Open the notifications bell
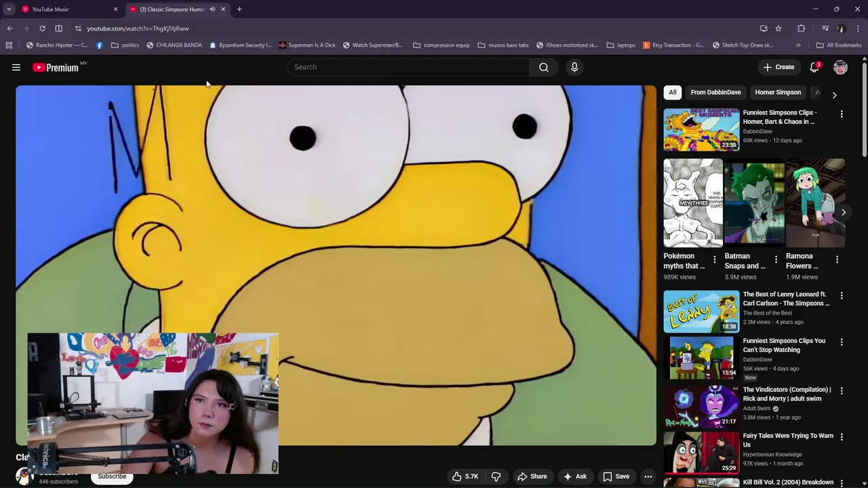The height and width of the screenshot is (488, 868). 814,67
